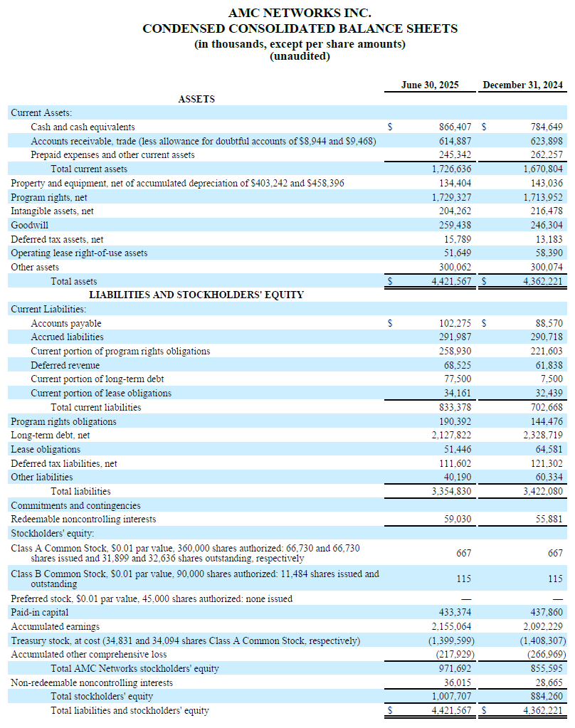
Task: Select the Treasury stock, at cost label
Action: (x=185, y=640)
